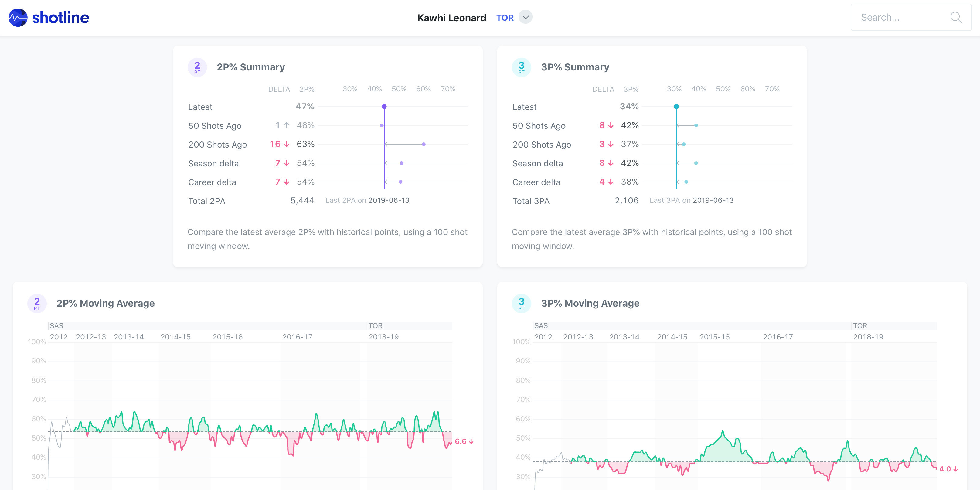
Task: Click the 2PT badge beside 2P% Moving Average
Action: pyautogui.click(x=37, y=304)
